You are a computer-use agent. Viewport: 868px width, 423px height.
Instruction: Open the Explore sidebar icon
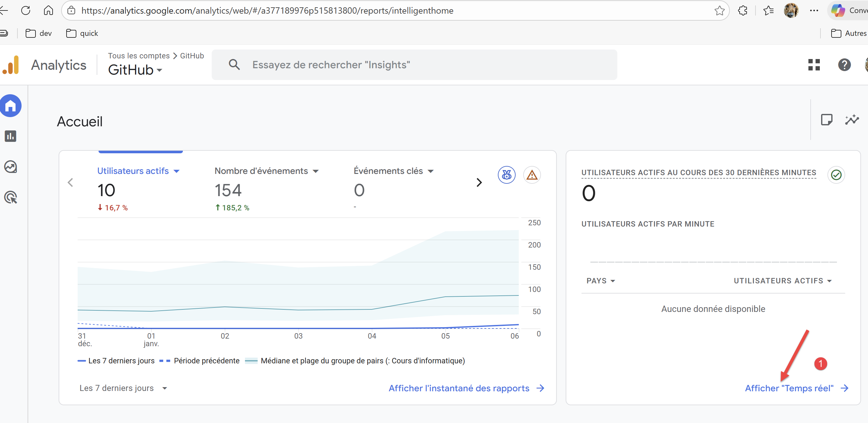pos(10,167)
